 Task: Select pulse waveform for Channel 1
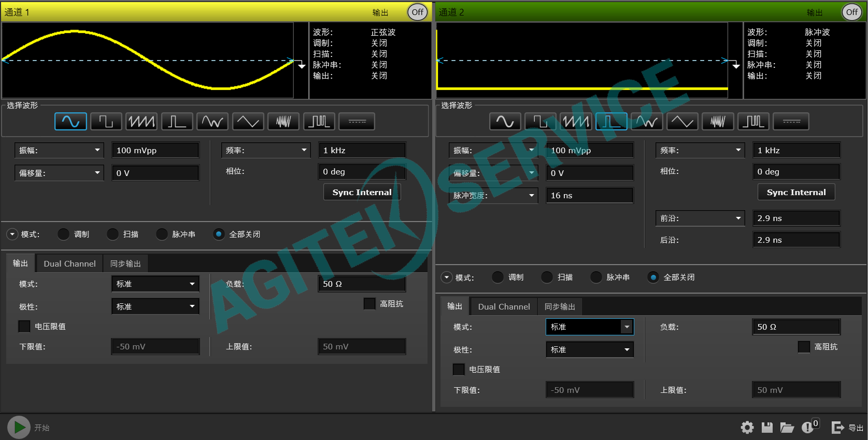point(177,122)
